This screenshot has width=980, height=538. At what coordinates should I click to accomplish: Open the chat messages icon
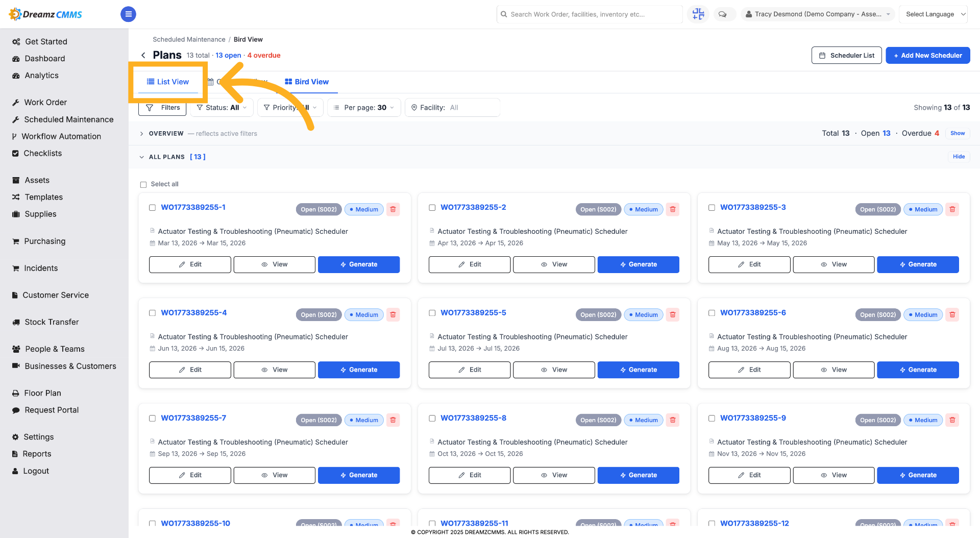pos(722,14)
